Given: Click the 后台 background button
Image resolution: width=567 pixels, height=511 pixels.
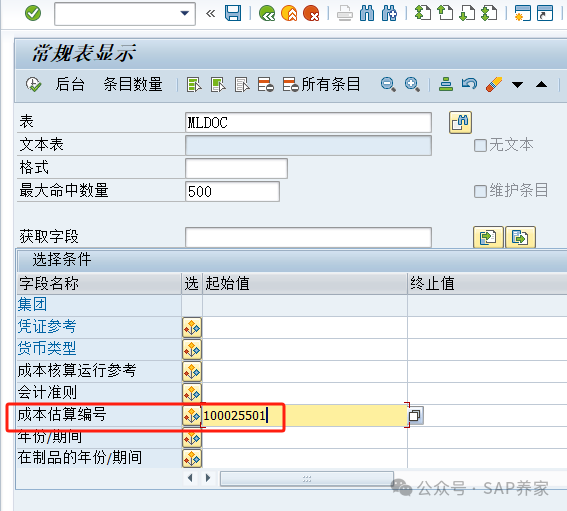Looking at the screenshot, I should tap(70, 84).
